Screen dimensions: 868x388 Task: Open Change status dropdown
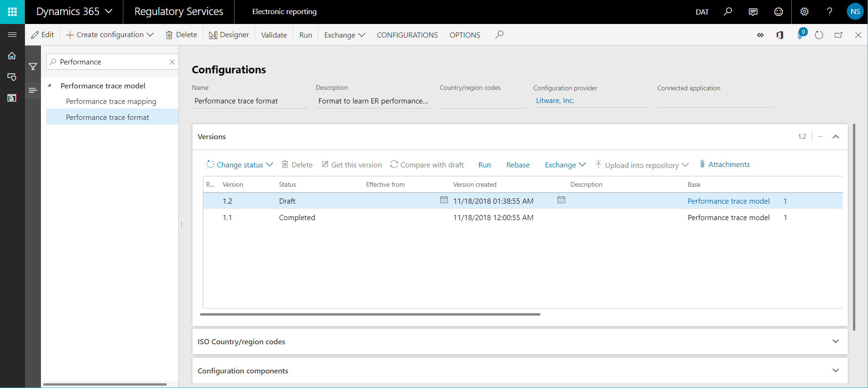(240, 165)
